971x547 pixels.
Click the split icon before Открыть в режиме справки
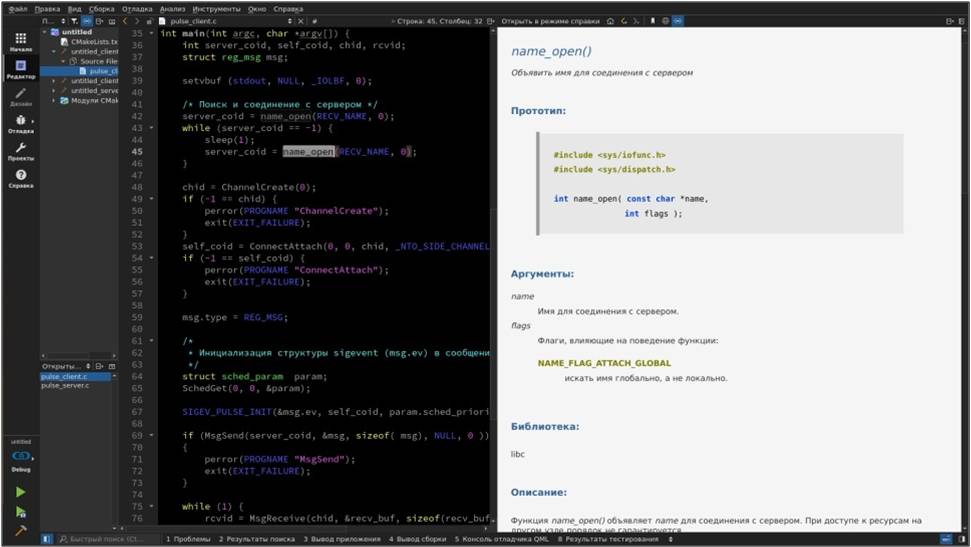click(490, 21)
